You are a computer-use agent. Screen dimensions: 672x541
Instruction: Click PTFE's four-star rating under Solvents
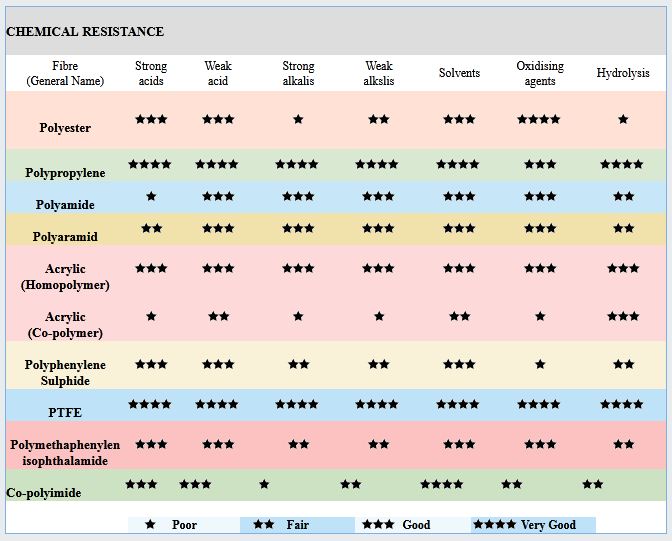click(457, 405)
